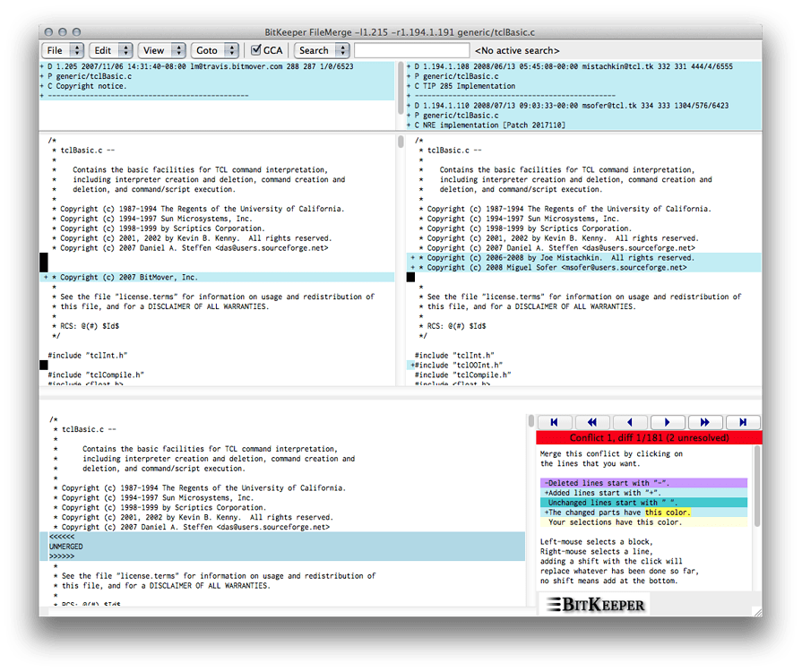Click the BitKeeper logo
This screenshot has height=672, width=802.
[x=594, y=604]
